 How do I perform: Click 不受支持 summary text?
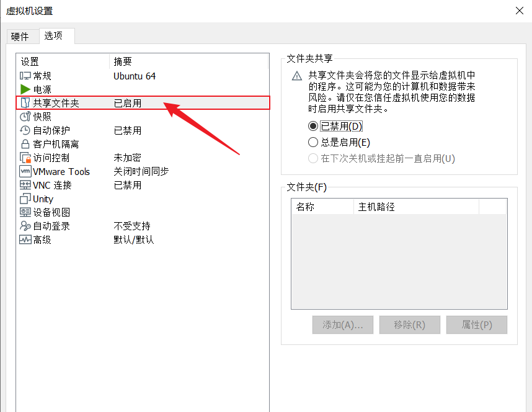tap(132, 226)
